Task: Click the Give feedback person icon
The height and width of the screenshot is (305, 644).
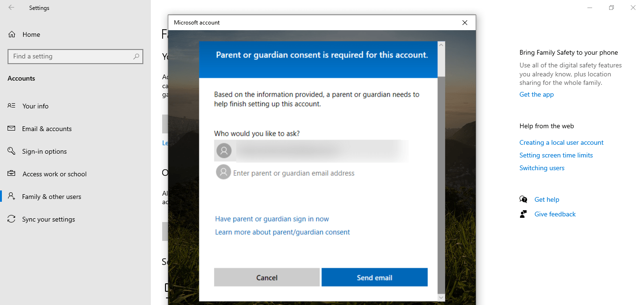Action: pyautogui.click(x=523, y=214)
